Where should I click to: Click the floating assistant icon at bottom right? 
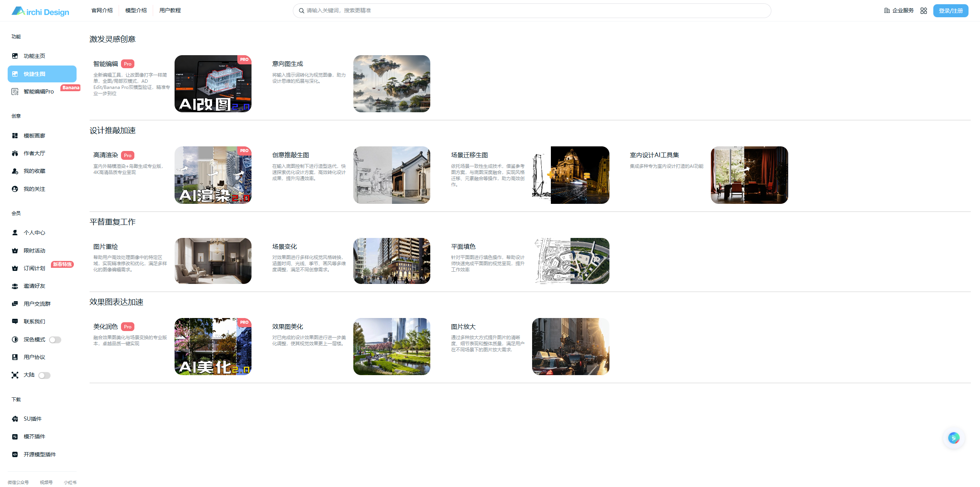(x=954, y=438)
